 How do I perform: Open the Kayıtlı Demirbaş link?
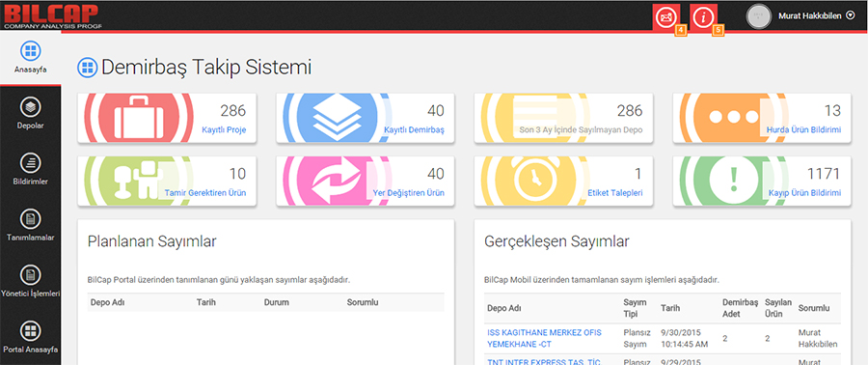[414, 130]
